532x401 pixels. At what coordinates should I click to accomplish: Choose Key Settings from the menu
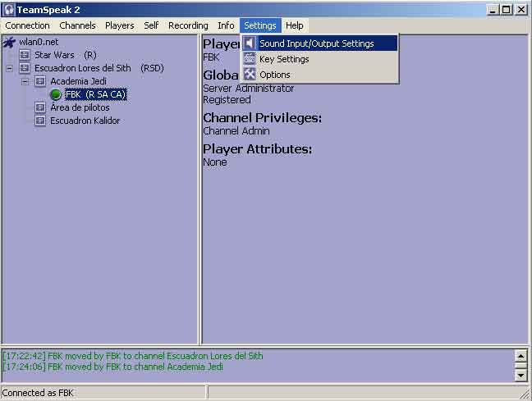pyautogui.click(x=319, y=59)
